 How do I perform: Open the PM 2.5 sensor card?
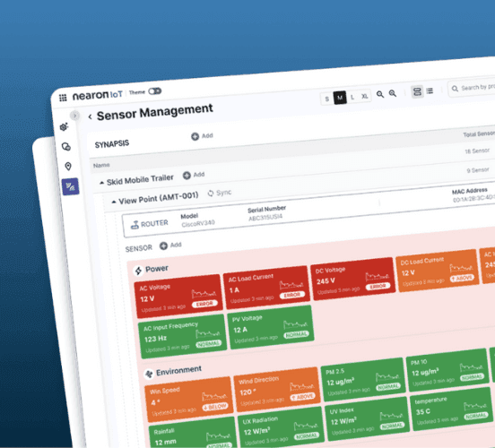pos(362,380)
